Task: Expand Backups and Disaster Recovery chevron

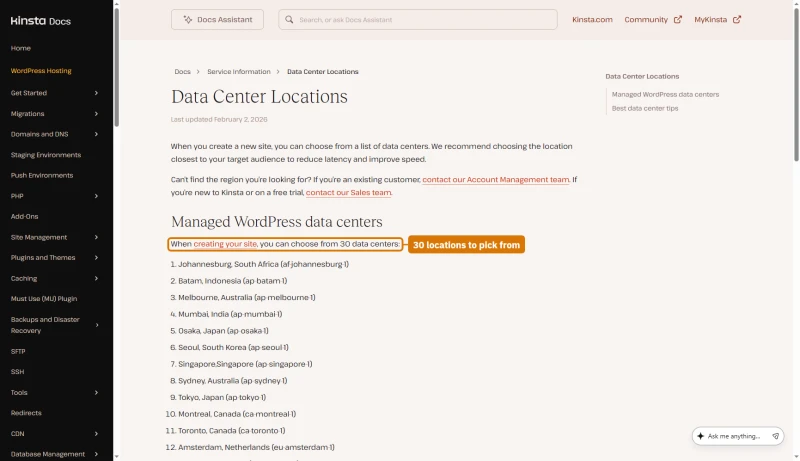Action: [x=97, y=325]
